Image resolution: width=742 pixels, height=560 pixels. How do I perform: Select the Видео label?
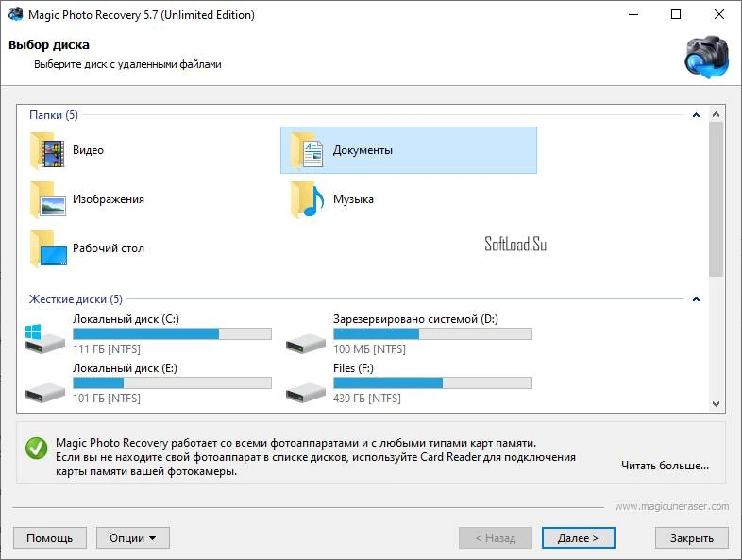(88, 150)
